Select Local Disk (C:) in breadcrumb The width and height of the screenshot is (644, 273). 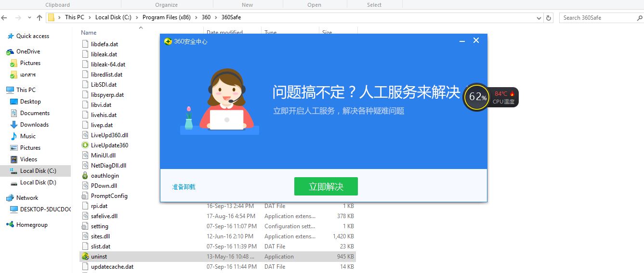click(113, 17)
